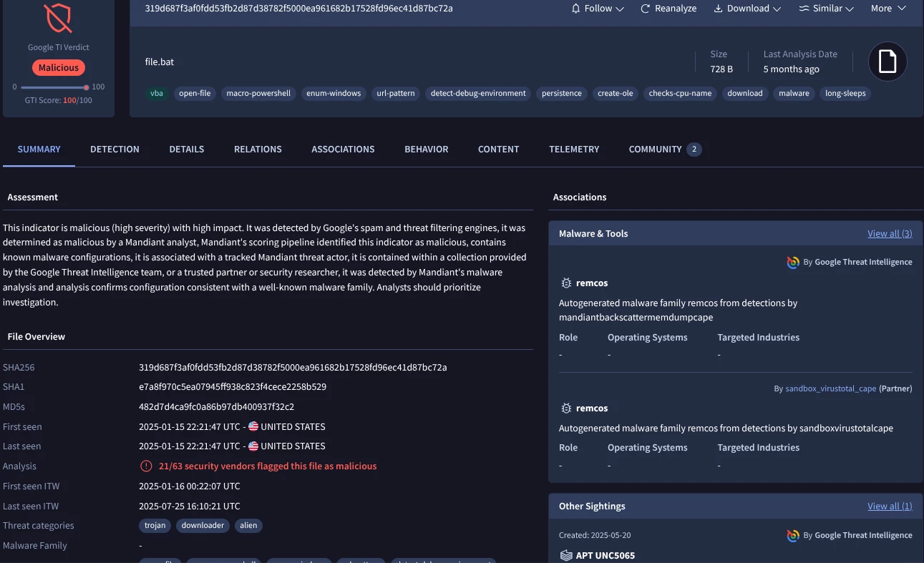
Task: Open the Detection tab
Action: tap(115, 150)
